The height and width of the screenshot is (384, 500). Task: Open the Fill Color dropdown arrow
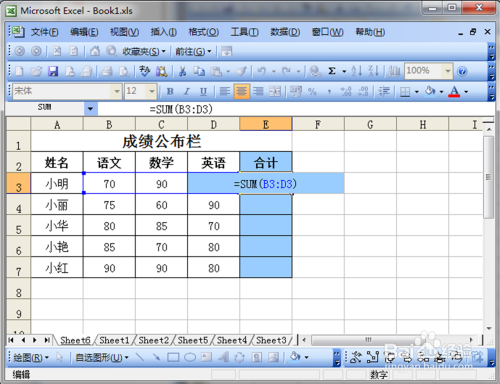[x=441, y=91]
